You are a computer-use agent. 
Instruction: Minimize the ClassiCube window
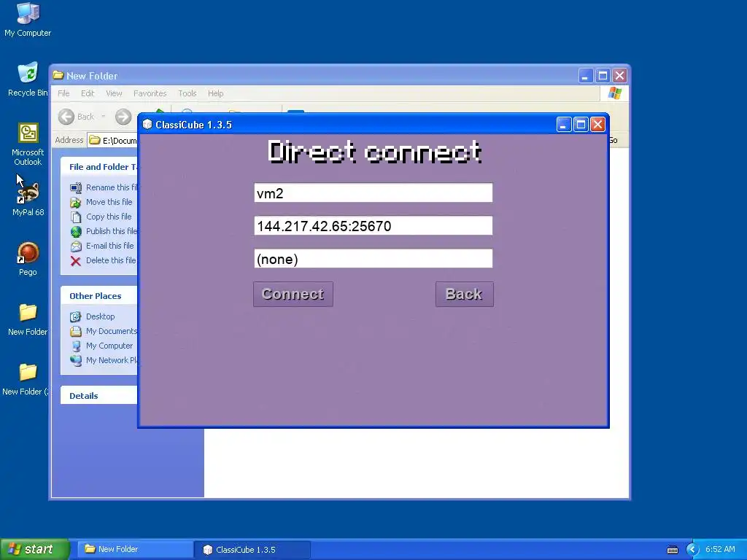pyautogui.click(x=564, y=125)
